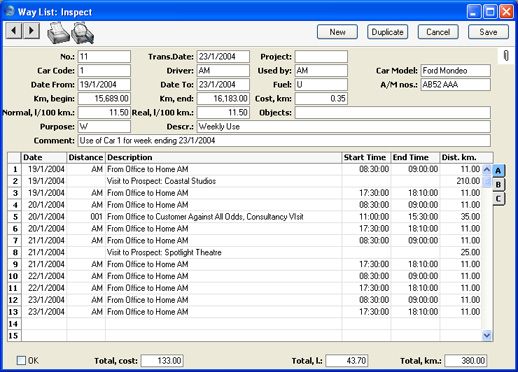Click the Km, begin field
Image resolution: width=518 pixels, height=372 pixels.
click(104, 98)
